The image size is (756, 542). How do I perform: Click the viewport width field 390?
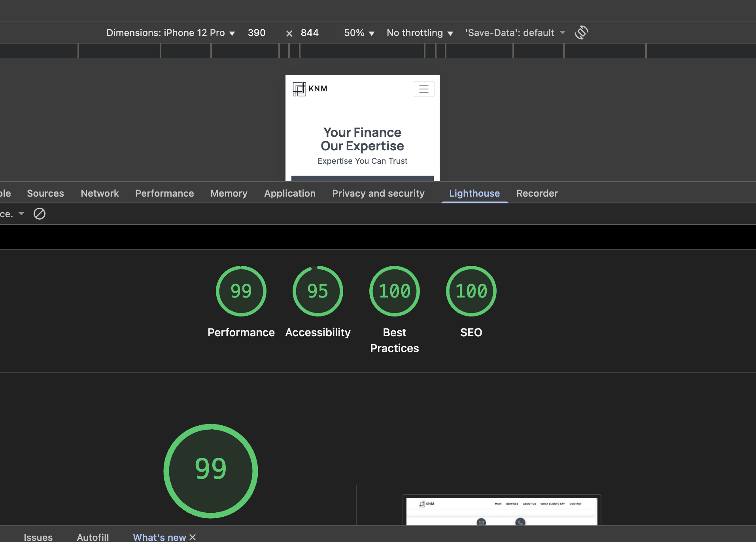[x=257, y=33]
